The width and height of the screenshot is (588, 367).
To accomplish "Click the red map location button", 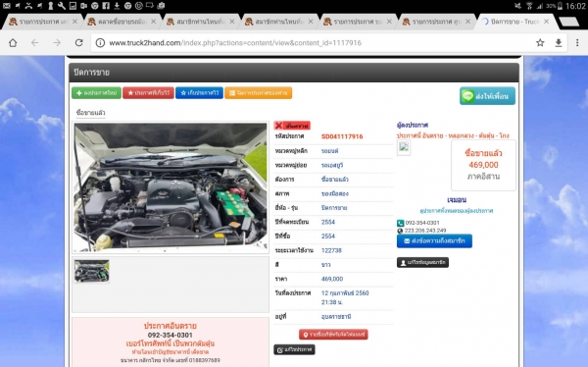I will 333,335.
